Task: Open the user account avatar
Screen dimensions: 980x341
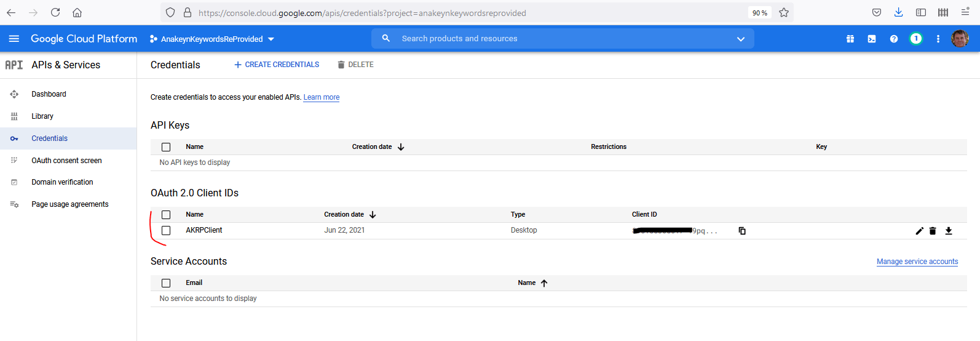Action: [x=960, y=39]
